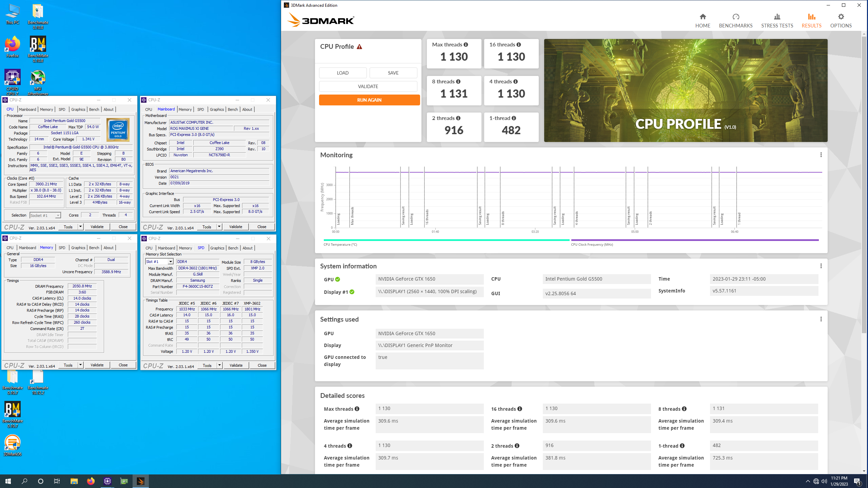Open Tools dropdown arrow in SPD window

219,365
